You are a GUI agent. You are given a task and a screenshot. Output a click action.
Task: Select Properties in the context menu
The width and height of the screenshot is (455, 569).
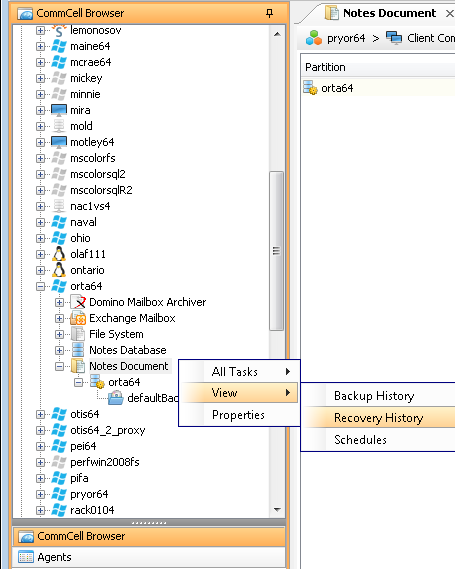point(239,414)
